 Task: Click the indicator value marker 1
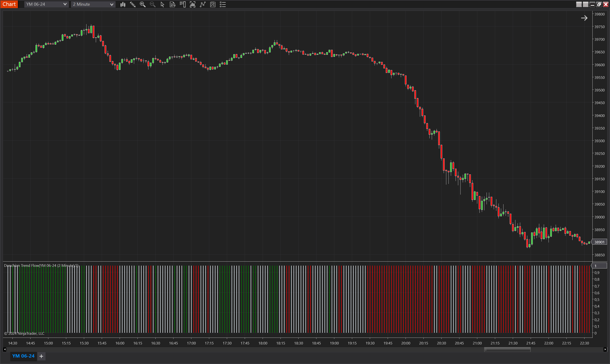[x=599, y=266]
